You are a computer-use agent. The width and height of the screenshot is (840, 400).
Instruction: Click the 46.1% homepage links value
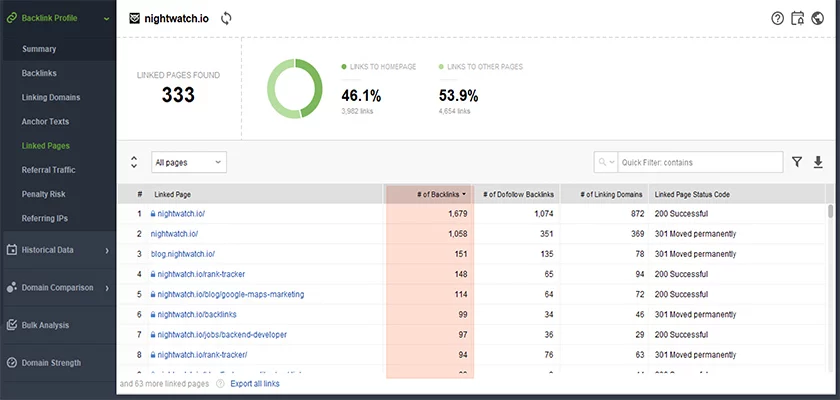[361, 96]
